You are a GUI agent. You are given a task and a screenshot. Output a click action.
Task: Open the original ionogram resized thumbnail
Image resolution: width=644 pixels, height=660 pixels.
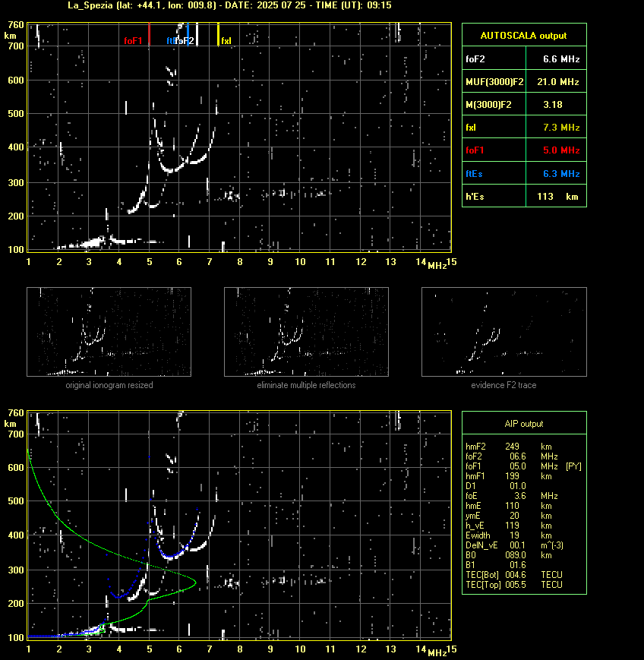pyautogui.click(x=109, y=332)
